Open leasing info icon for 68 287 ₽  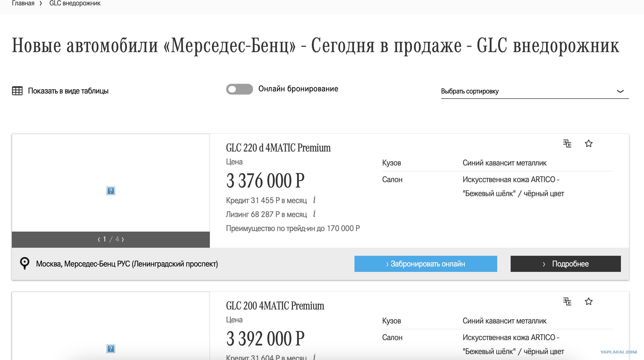point(314,214)
